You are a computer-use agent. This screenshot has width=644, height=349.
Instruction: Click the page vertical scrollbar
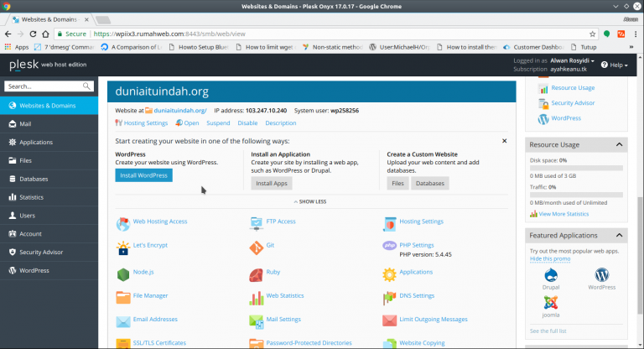pyautogui.click(x=640, y=255)
